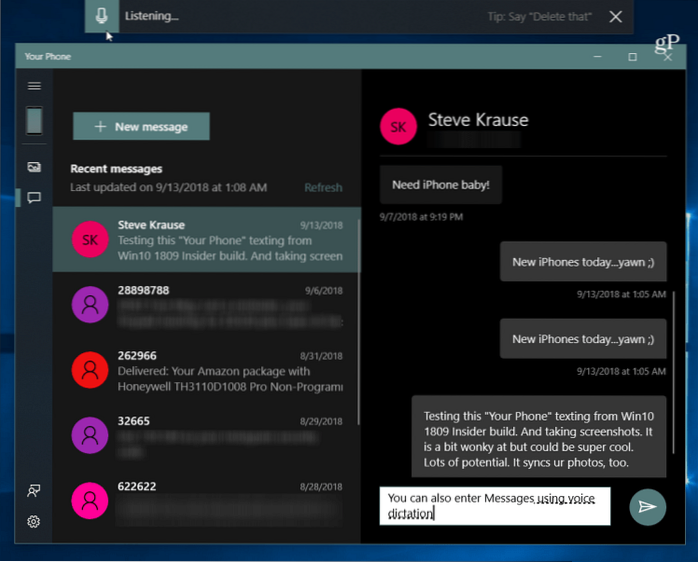Close the Listening dictation bar
The width and height of the screenshot is (698, 562).
pyautogui.click(x=615, y=16)
